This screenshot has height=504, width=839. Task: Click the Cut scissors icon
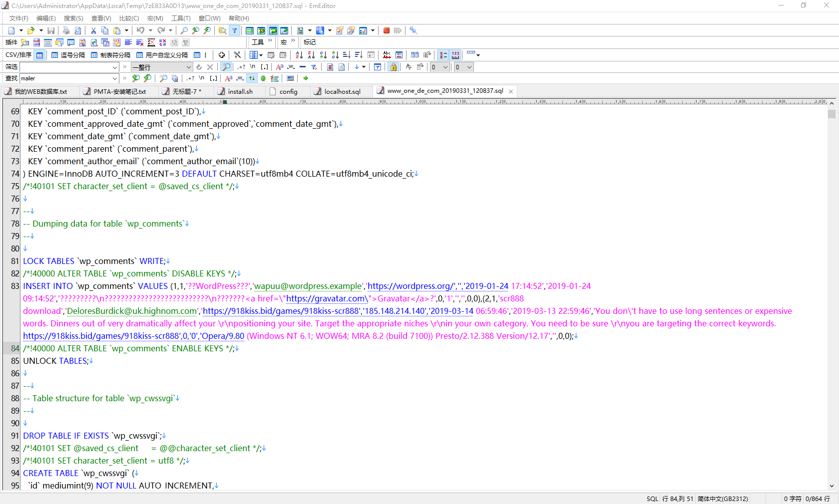click(93, 30)
